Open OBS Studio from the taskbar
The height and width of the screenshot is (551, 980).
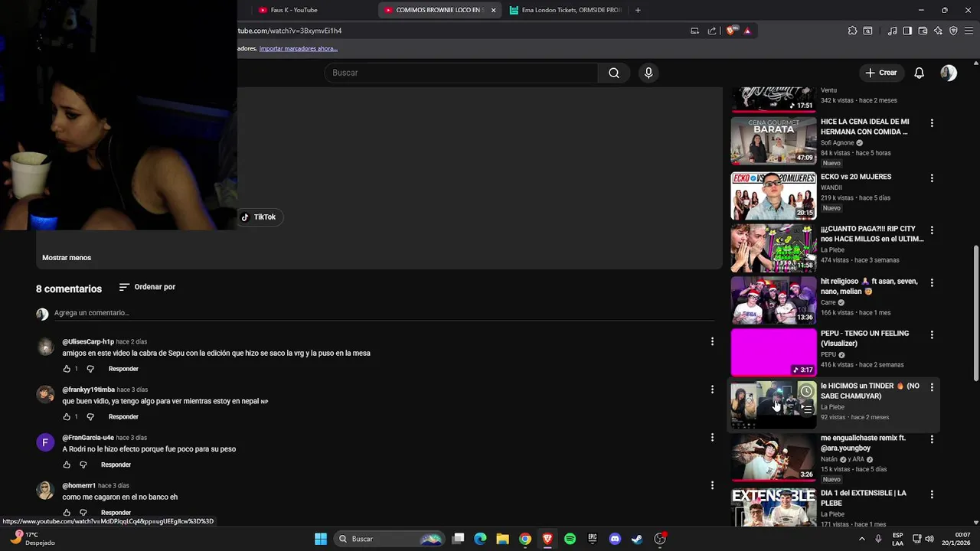pyautogui.click(x=660, y=539)
